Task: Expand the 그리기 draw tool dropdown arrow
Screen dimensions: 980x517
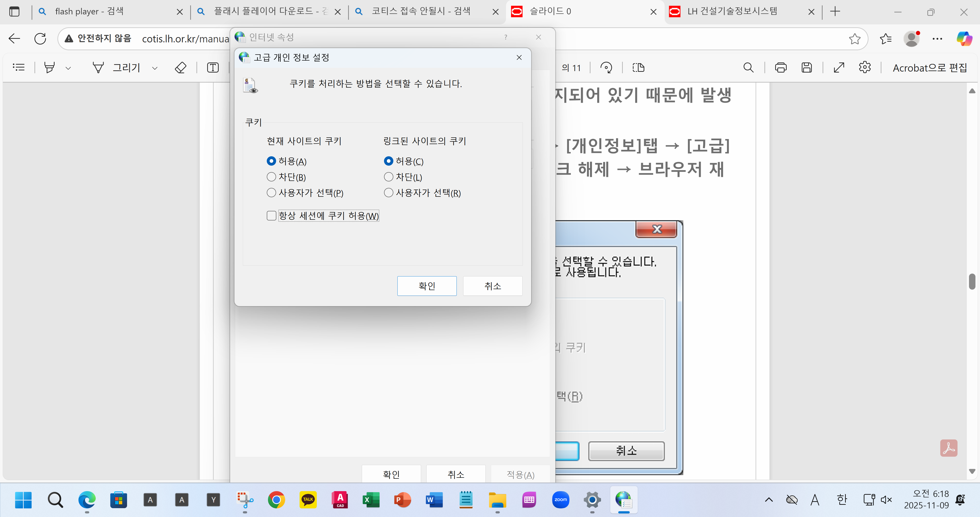Action: (x=155, y=68)
